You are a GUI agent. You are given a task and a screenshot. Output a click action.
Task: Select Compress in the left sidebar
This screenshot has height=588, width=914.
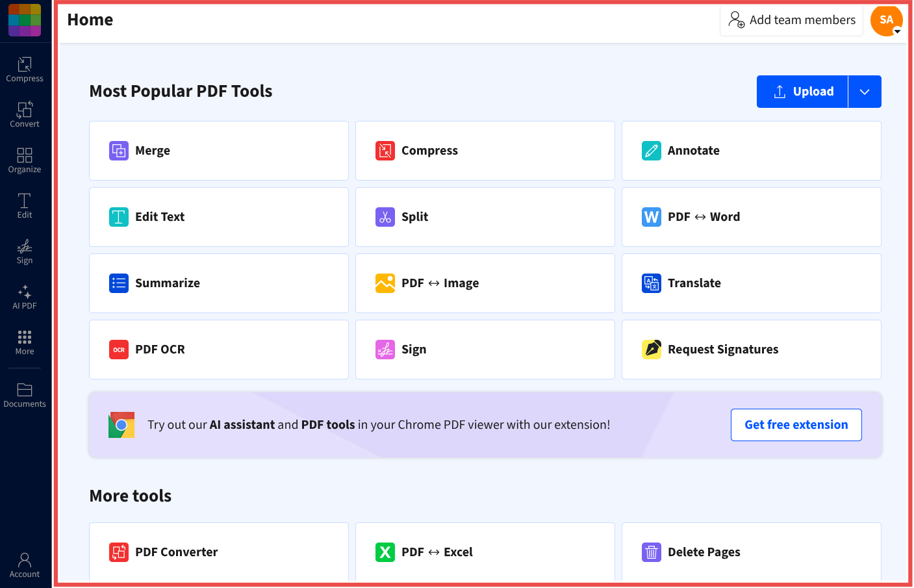point(25,70)
